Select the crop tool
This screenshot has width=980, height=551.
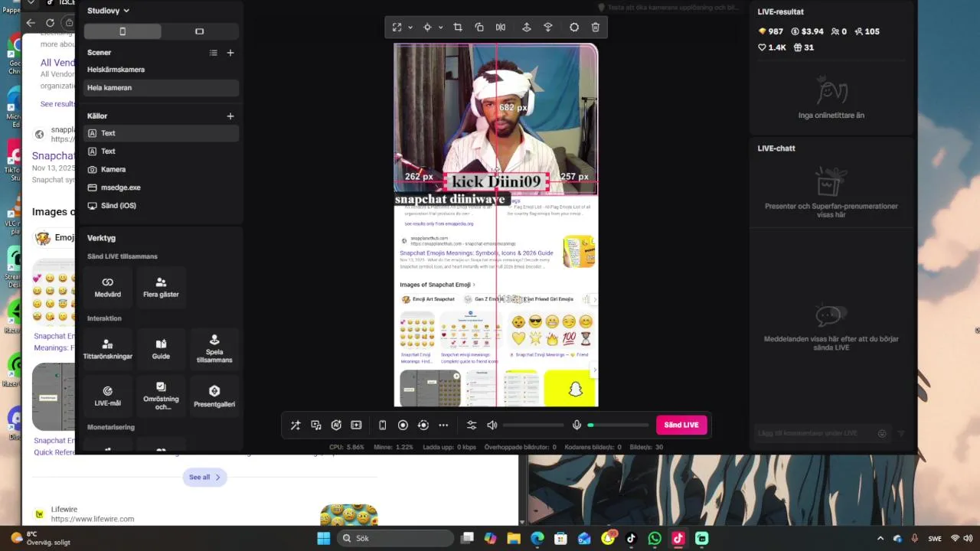[x=458, y=28]
